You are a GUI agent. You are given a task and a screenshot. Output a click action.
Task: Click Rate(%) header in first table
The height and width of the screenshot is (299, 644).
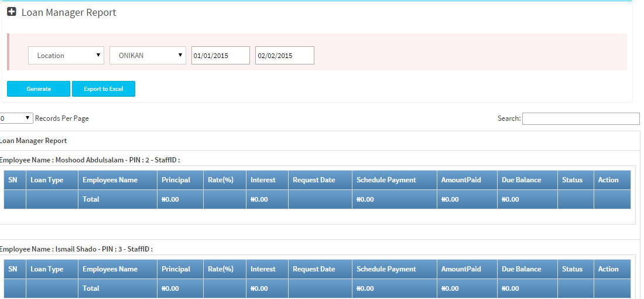pyautogui.click(x=221, y=180)
